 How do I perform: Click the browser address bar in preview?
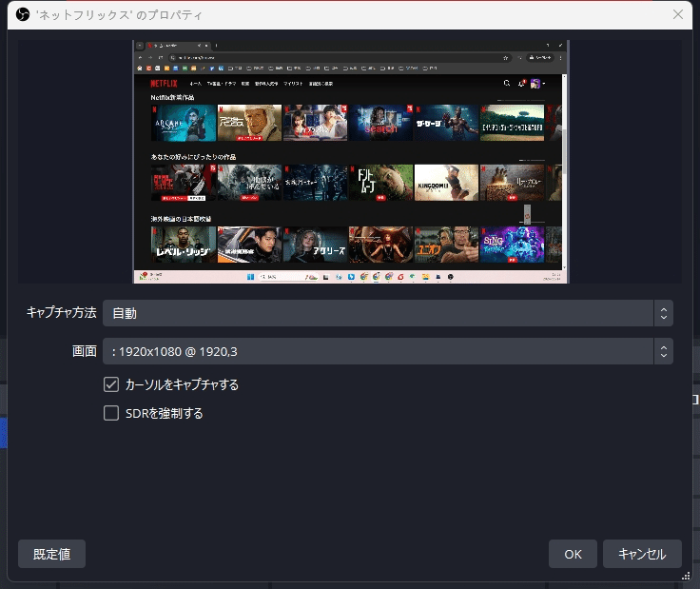click(340, 58)
